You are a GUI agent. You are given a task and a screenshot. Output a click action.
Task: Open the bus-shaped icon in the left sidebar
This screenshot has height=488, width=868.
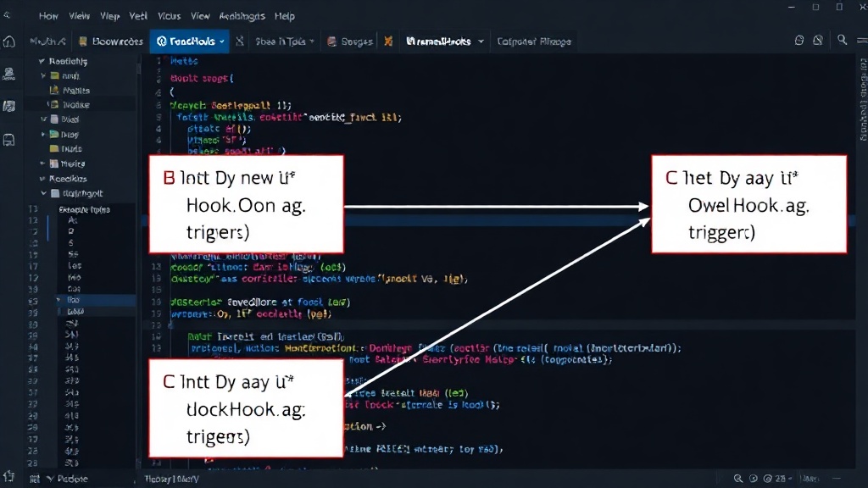click(8, 140)
